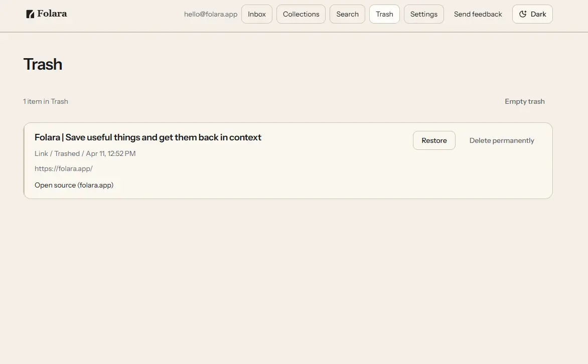Click the Link / Trashed / Apr 11 metadata
This screenshot has width=588, height=364.
coord(85,154)
